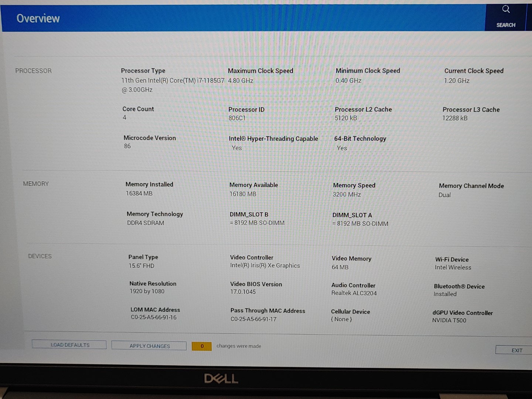
Task: Select the DEVICES section label
Action: tap(40, 256)
